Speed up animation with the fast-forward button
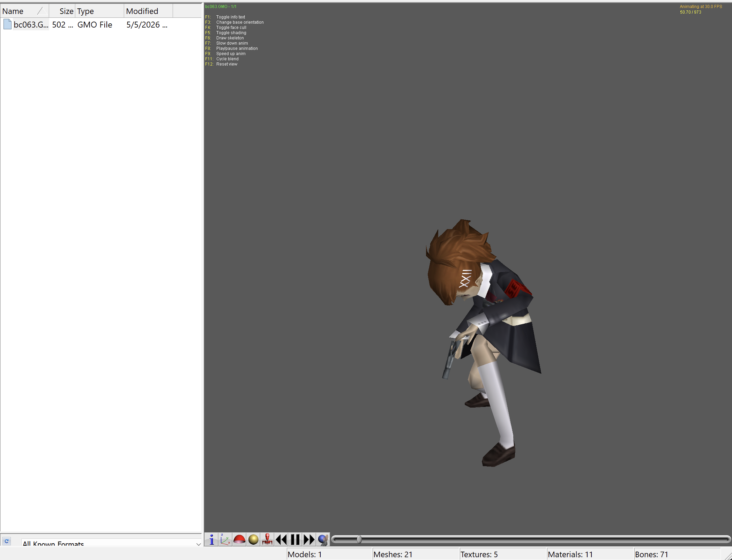Screen dimensions: 732x560 coord(309,539)
